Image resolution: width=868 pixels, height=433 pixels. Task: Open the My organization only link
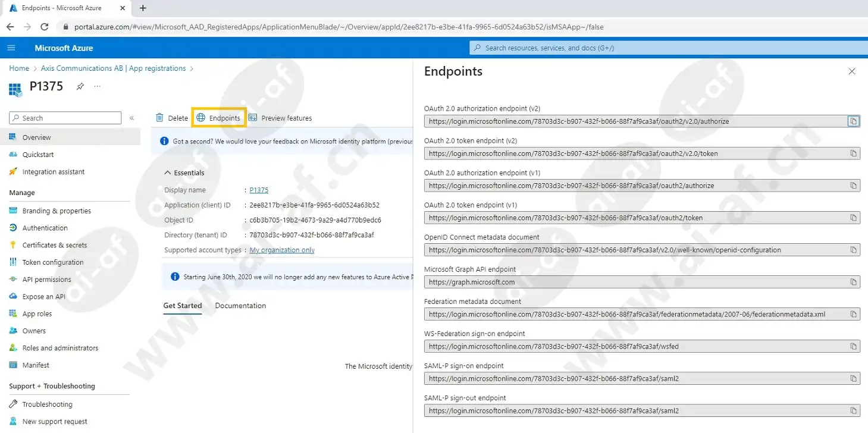tap(282, 250)
